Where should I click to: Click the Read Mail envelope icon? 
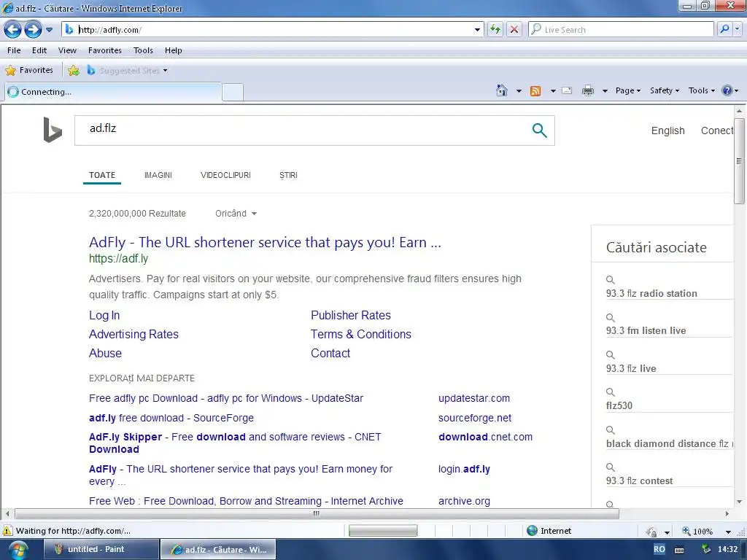point(567,90)
